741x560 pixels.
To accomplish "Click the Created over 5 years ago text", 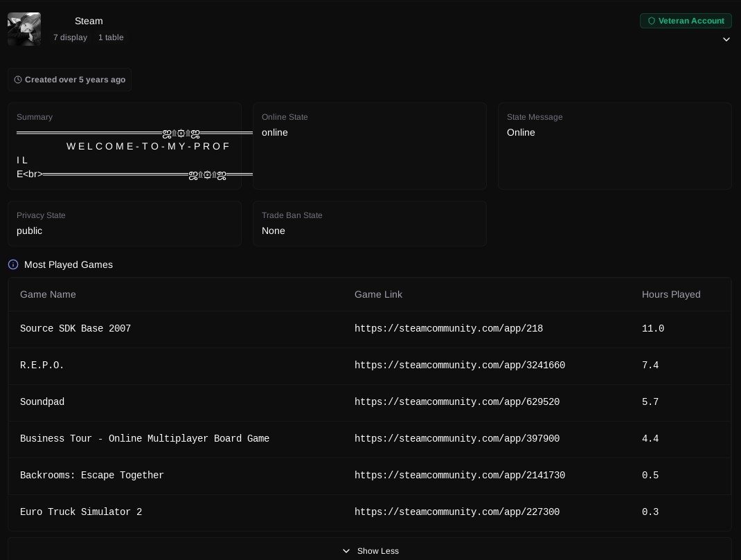I will point(75,80).
